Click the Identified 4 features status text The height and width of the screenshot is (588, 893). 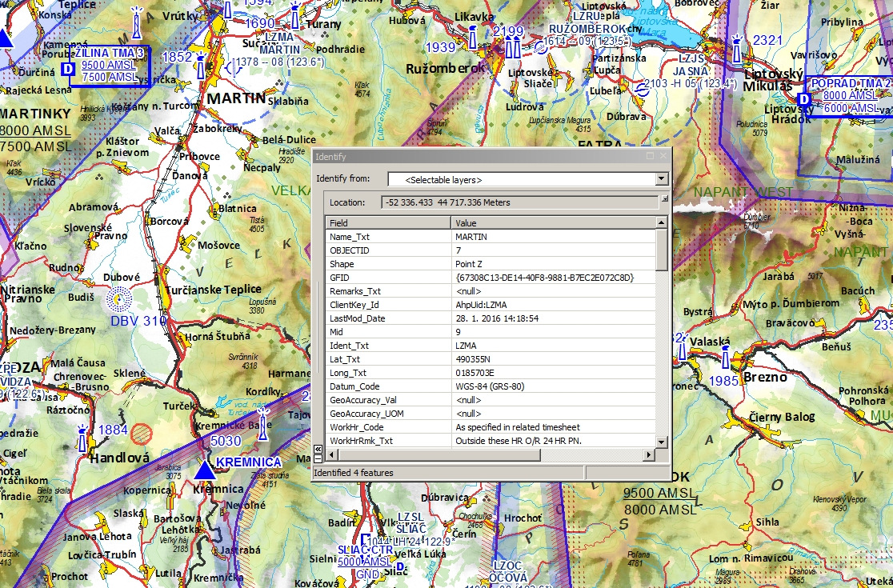tap(354, 473)
